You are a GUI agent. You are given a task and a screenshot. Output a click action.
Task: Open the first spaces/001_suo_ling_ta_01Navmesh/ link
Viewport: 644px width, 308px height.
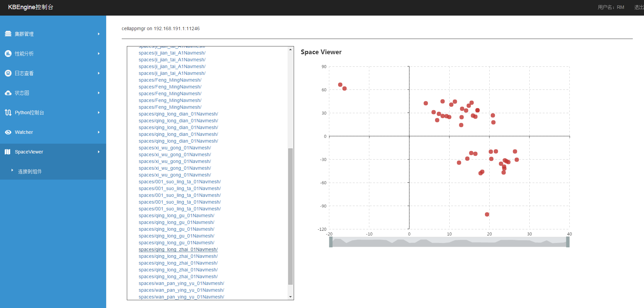[180, 182]
